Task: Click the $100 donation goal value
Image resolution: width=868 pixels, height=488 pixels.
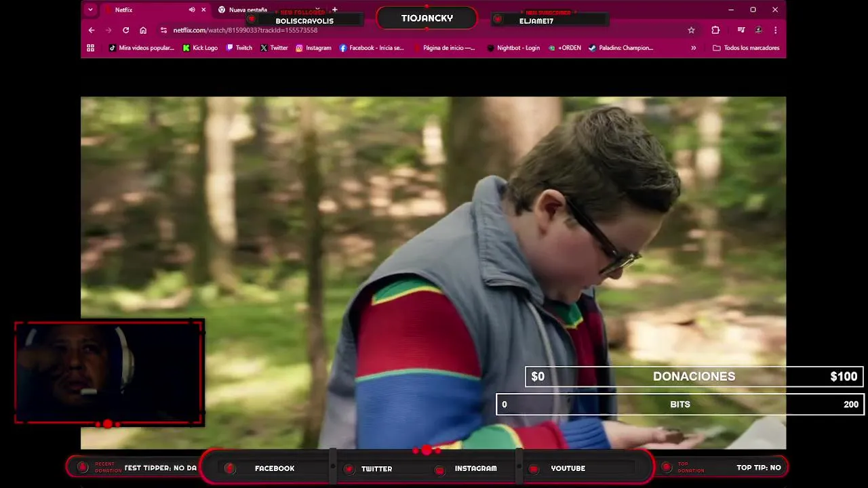Action: point(844,377)
